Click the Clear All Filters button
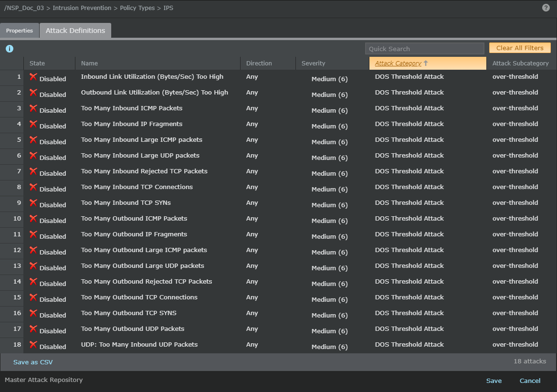557x392 pixels. [520, 48]
